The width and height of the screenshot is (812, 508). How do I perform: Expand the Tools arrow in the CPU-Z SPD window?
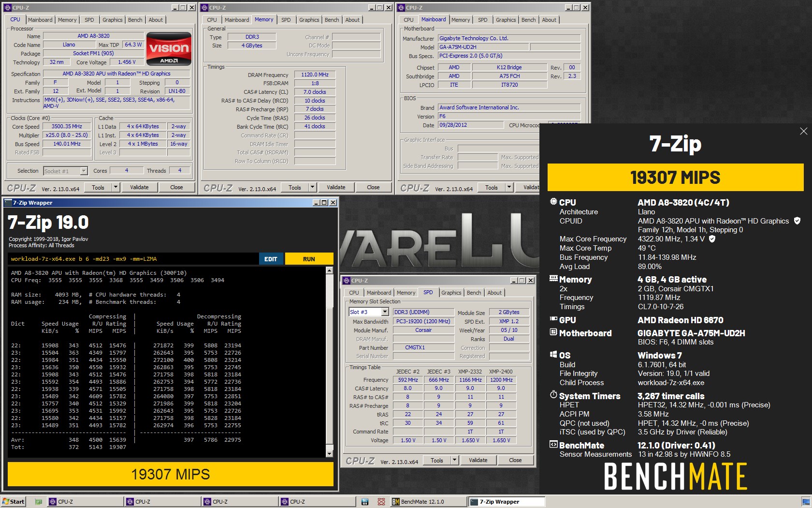point(454,460)
